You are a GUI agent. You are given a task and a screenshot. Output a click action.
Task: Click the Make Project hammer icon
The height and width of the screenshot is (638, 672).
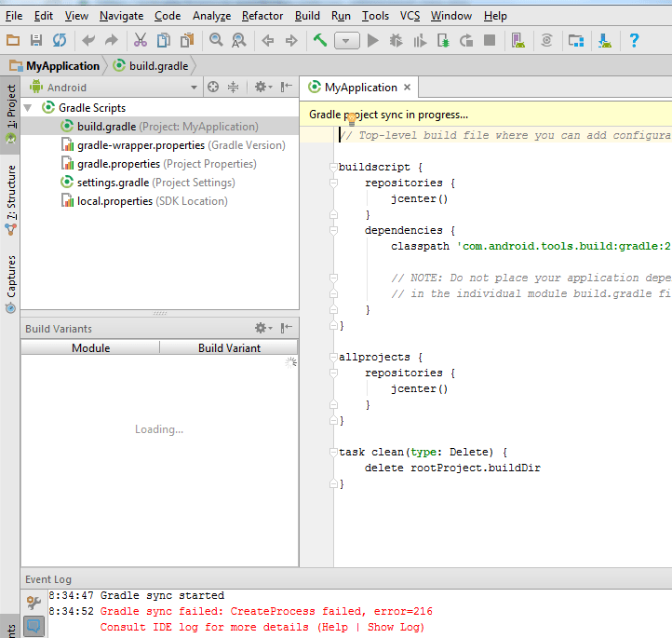click(319, 40)
